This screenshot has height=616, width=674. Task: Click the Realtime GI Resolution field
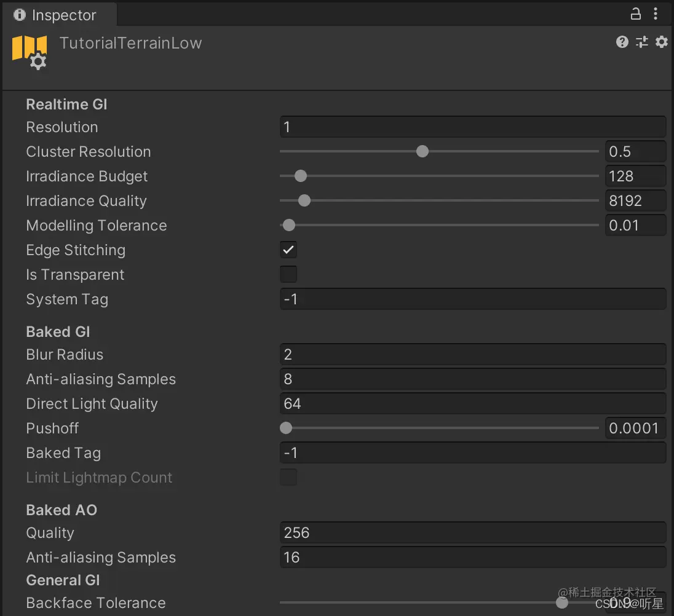pos(473,127)
